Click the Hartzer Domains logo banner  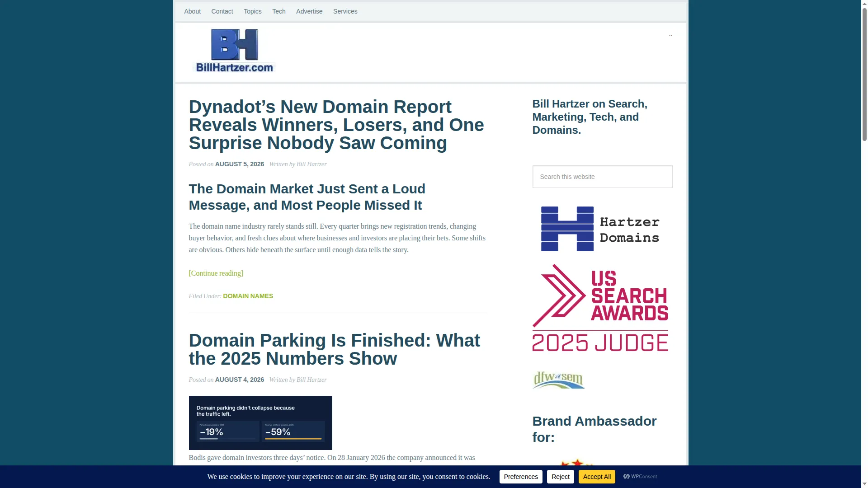click(x=600, y=229)
